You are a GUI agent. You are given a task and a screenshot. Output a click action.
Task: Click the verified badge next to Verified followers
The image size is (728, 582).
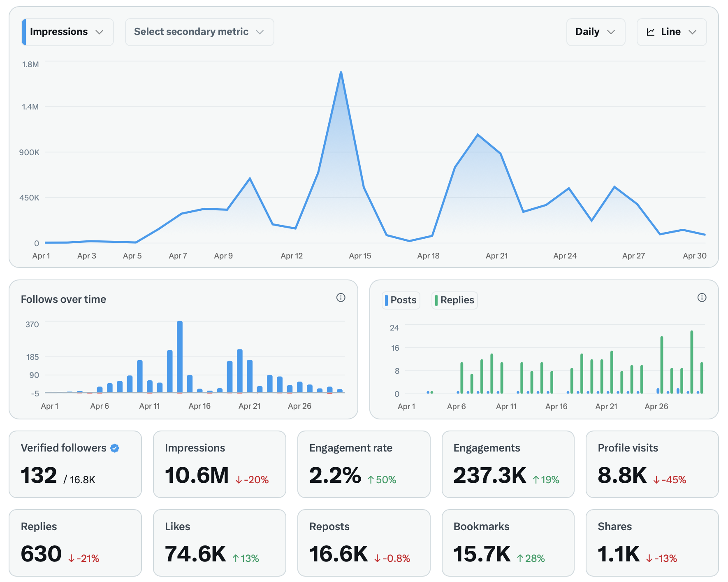(x=115, y=448)
